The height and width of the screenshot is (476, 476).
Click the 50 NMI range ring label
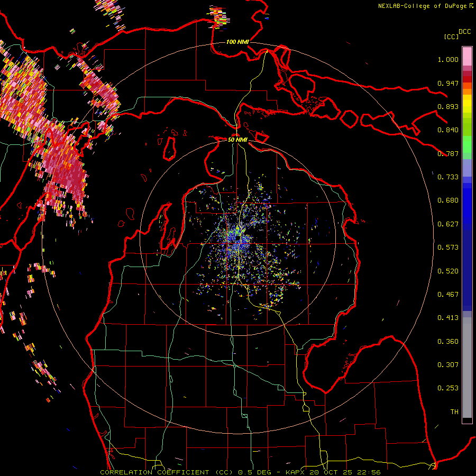click(237, 140)
